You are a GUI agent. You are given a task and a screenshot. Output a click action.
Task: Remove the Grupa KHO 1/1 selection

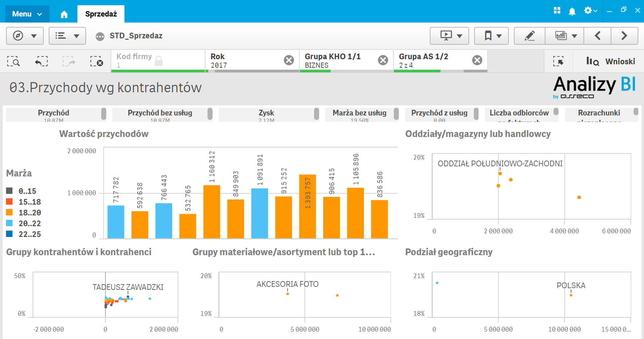coord(383,60)
